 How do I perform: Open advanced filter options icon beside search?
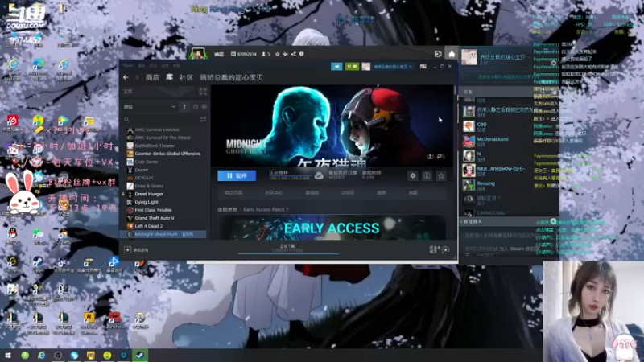click(203, 119)
